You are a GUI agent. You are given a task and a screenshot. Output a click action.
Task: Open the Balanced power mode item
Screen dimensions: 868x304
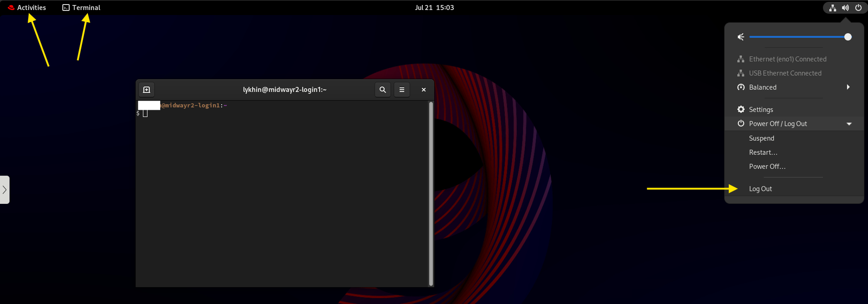click(794, 87)
